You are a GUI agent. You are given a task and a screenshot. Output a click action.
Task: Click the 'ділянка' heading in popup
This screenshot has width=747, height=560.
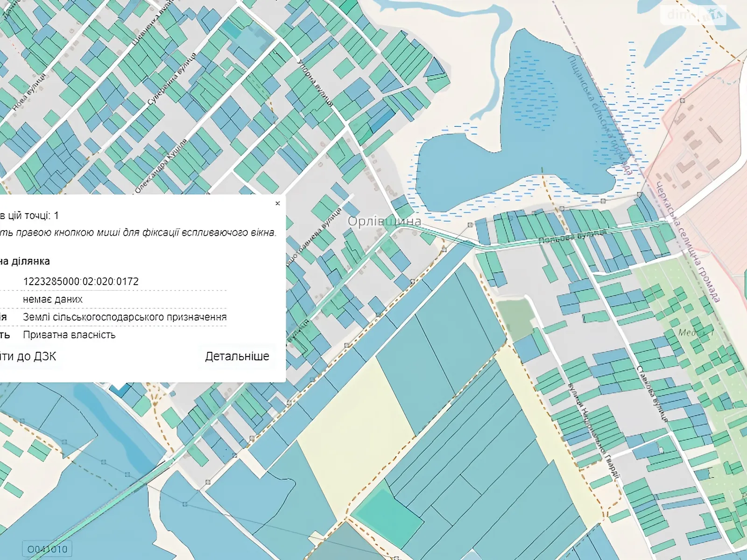click(25, 261)
